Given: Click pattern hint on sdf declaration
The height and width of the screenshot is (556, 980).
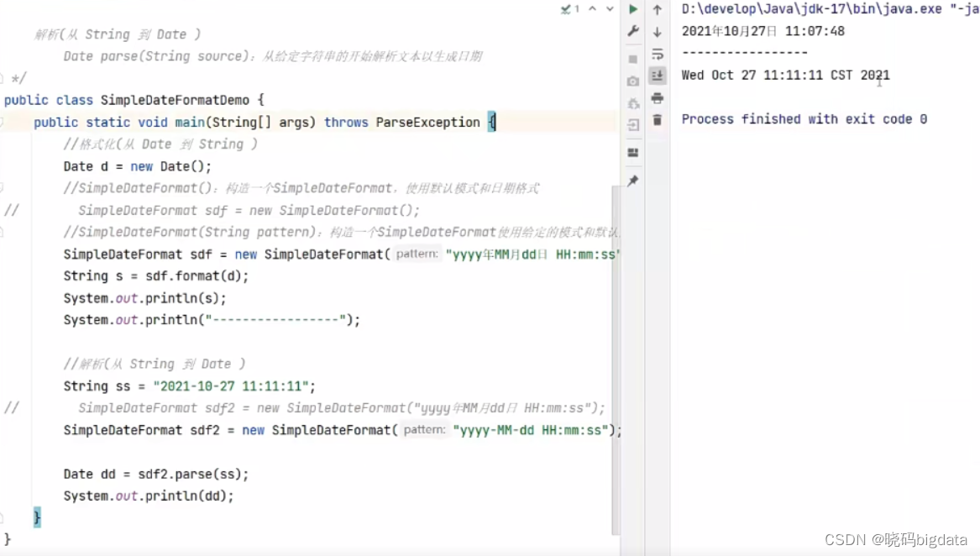Looking at the screenshot, I should pyautogui.click(x=417, y=254).
